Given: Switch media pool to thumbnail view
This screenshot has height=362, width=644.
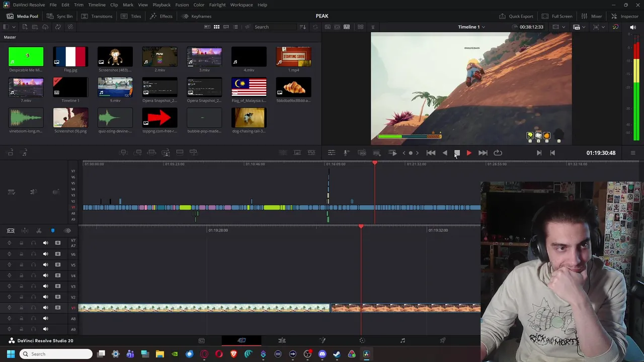Looking at the screenshot, I should [216, 27].
